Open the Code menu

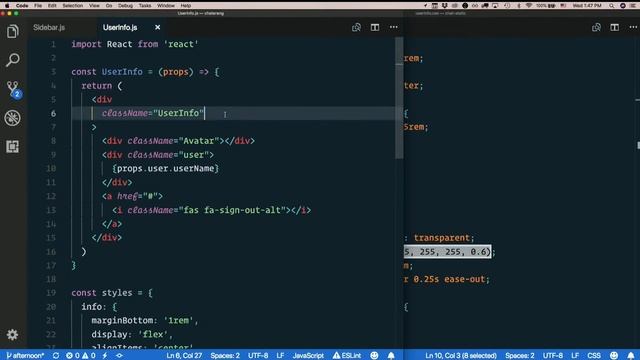(22, 6)
